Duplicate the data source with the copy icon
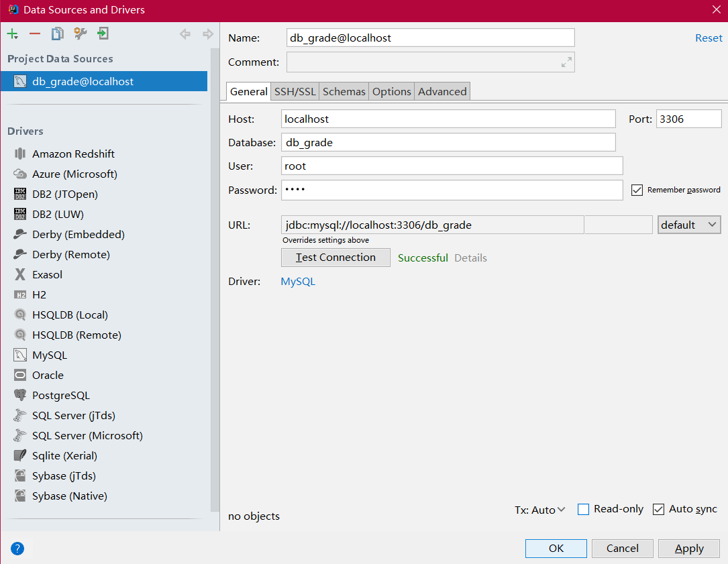Screen dimensions: 728x564 tap(58, 34)
